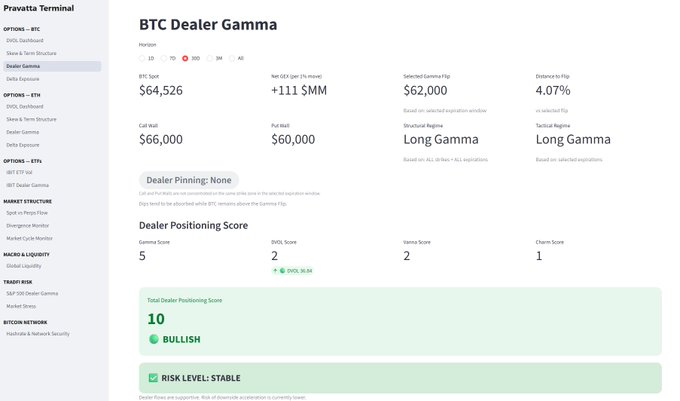Click the Gamma Score value 5
Image resolution: width=680 pixels, height=401 pixels.
tap(142, 256)
